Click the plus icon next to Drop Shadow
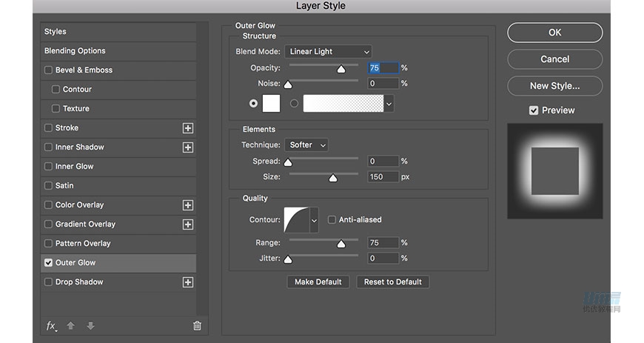Screen dimensions: 644x343 click(188, 282)
